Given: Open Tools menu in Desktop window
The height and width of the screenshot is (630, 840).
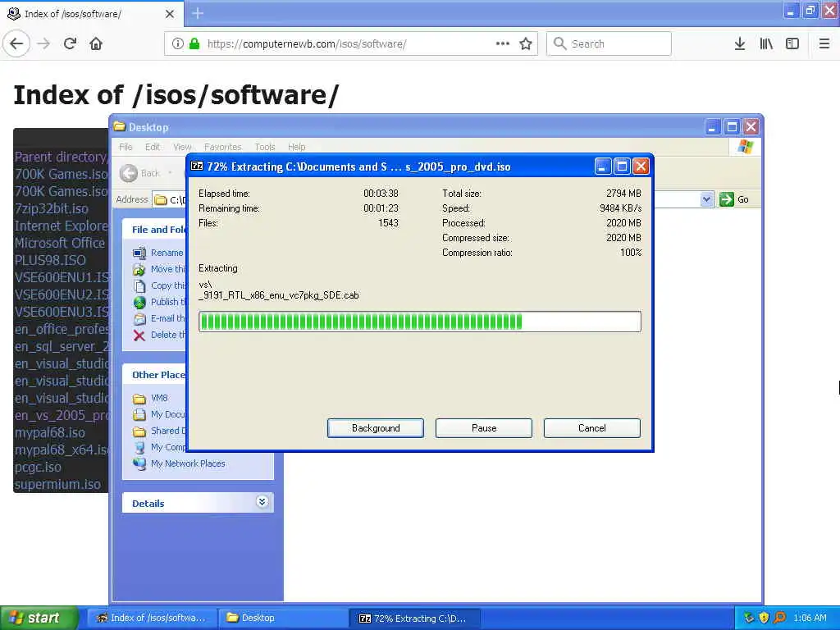Looking at the screenshot, I should [265, 147].
